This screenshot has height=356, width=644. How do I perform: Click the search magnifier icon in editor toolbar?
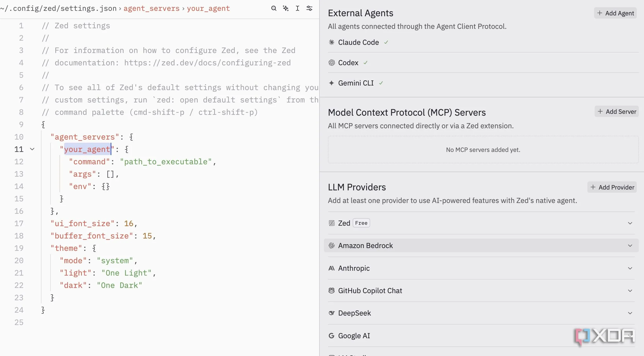point(274,8)
